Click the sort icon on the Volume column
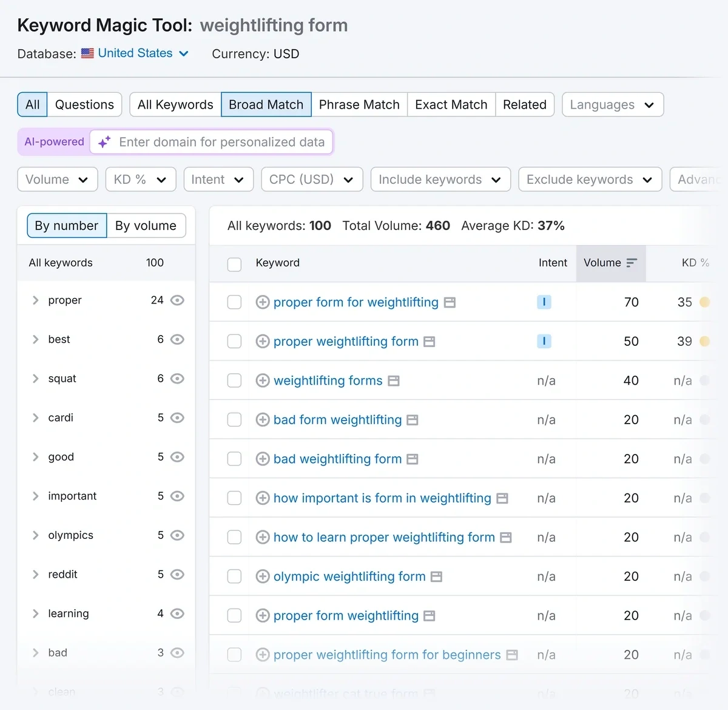The height and width of the screenshot is (710, 728). tap(631, 263)
